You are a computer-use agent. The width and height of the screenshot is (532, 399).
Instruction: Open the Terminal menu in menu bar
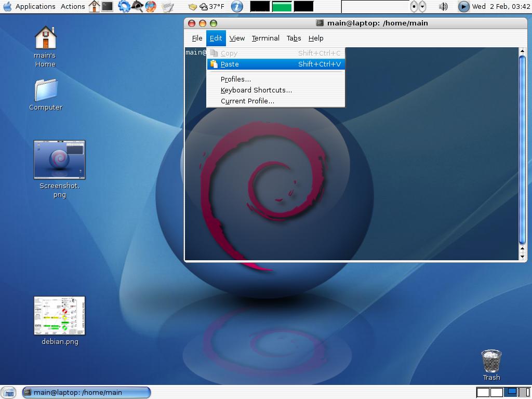pyautogui.click(x=265, y=38)
